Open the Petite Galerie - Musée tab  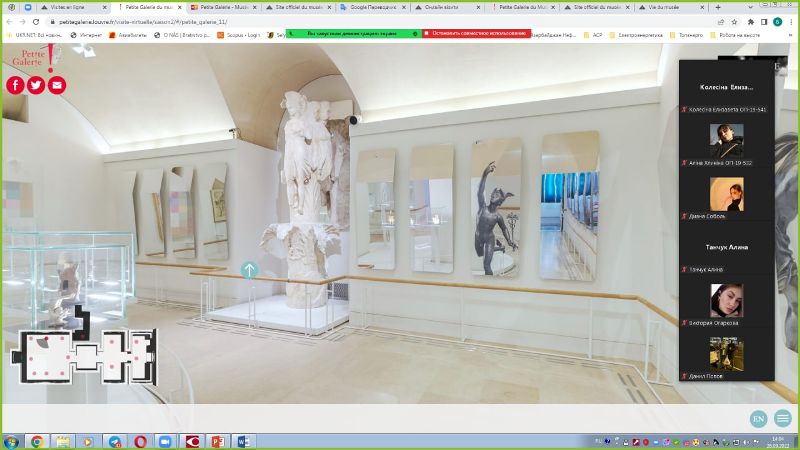[224, 8]
